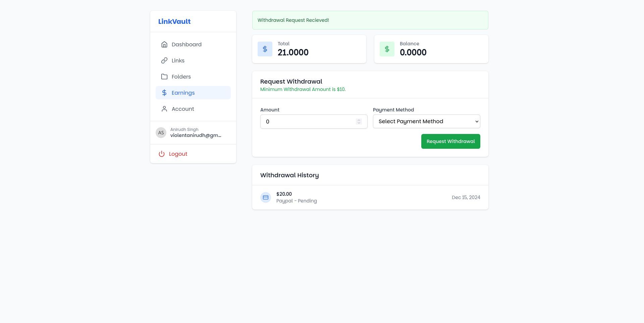Click Logout text link
Screen dimensions: 644x323
[178, 154]
